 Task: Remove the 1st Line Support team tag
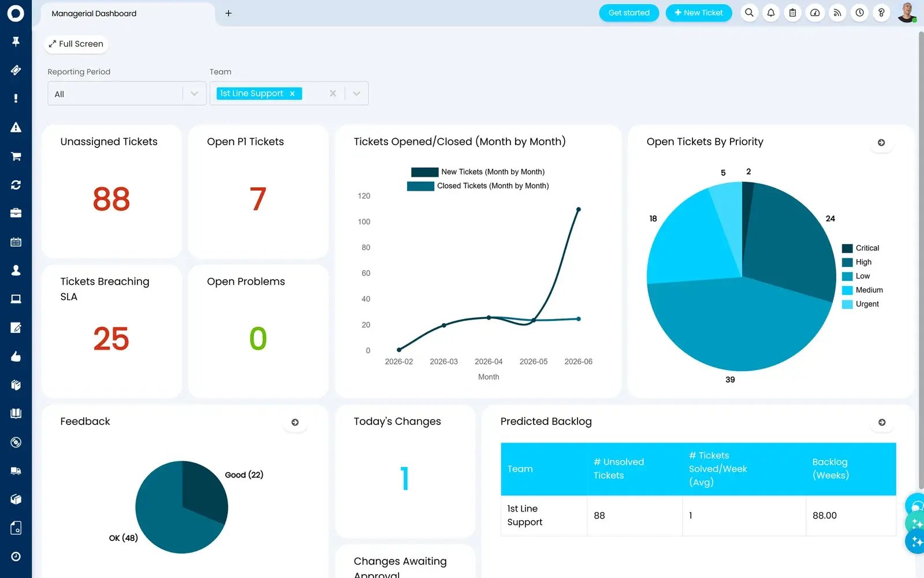click(x=292, y=94)
